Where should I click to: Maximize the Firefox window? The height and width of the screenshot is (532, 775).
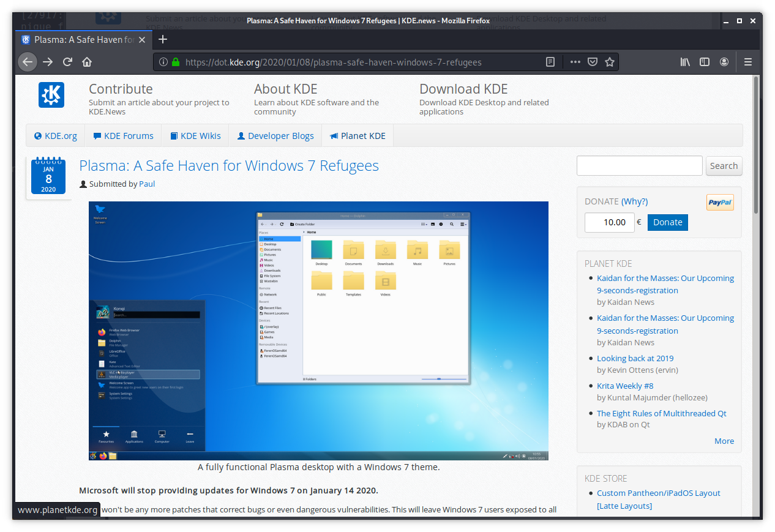click(739, 20)
